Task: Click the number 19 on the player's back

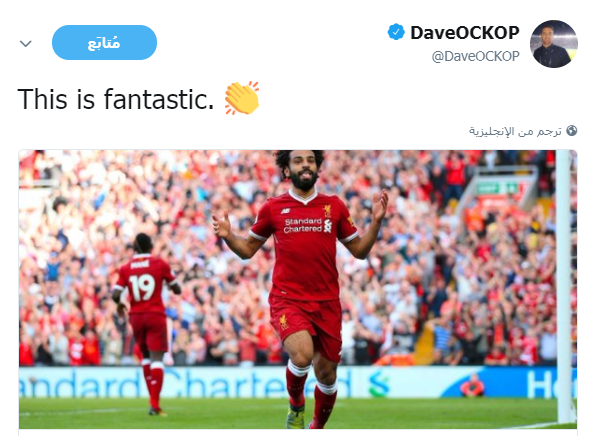Action: point(142,288)
